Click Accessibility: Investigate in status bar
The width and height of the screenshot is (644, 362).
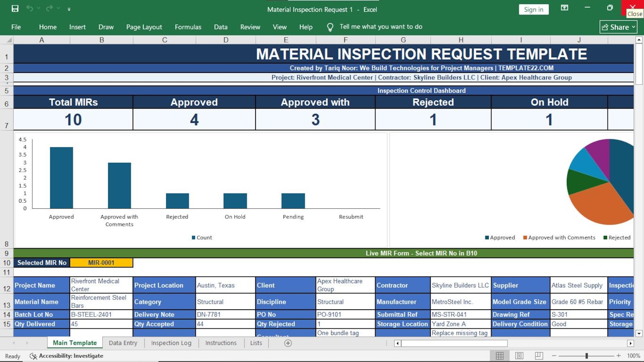coord(67,356)
